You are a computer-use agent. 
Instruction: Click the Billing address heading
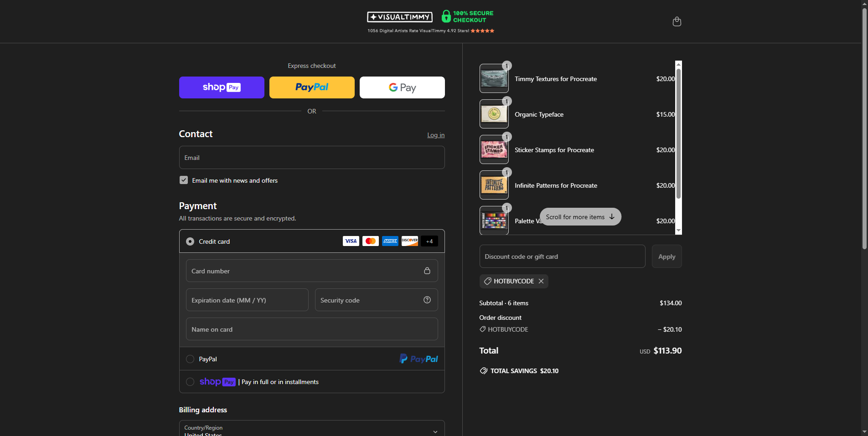[x=203, y=410]
